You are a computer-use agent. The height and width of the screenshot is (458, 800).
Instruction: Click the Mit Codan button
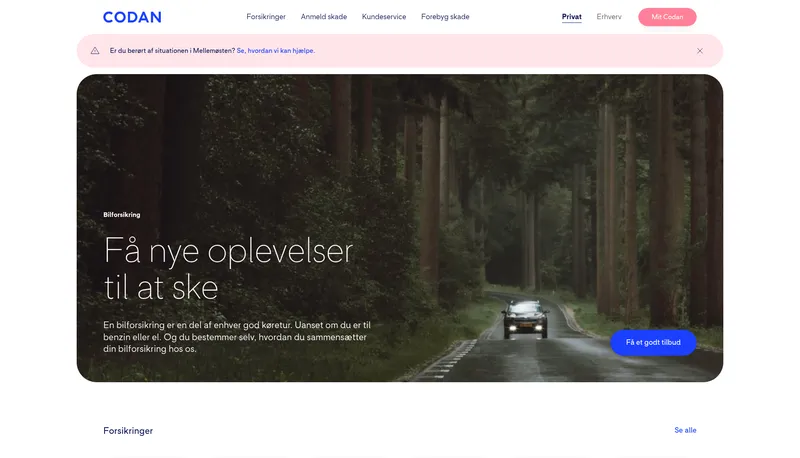point(667,17)
